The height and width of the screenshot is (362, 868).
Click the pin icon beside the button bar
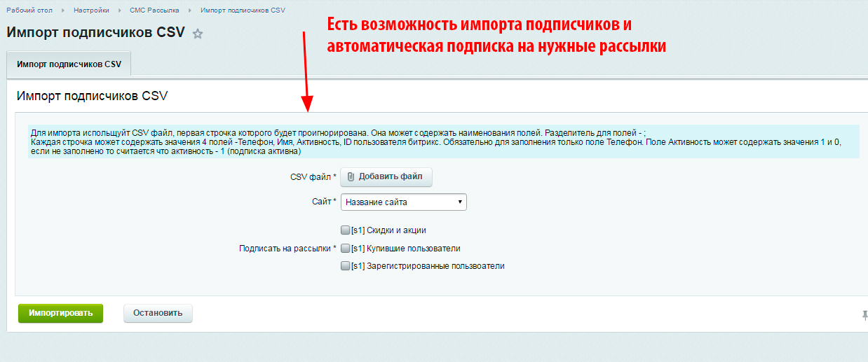(864, 315)
